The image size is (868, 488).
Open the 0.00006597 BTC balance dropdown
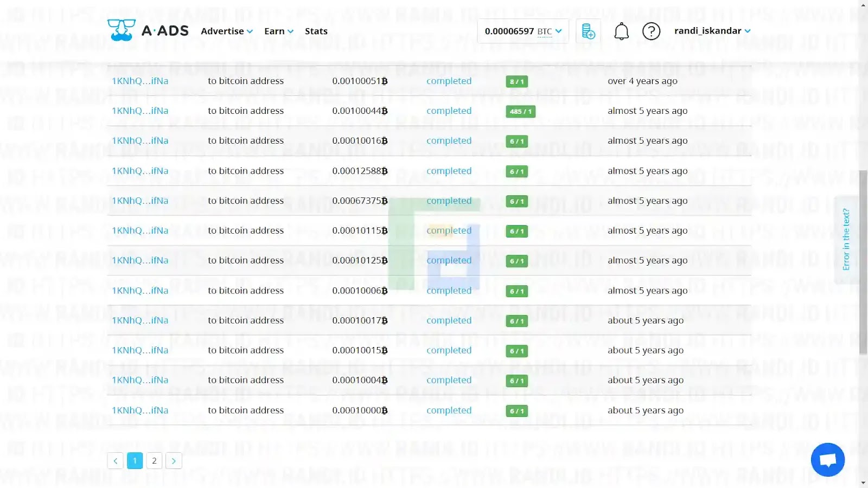523,31
